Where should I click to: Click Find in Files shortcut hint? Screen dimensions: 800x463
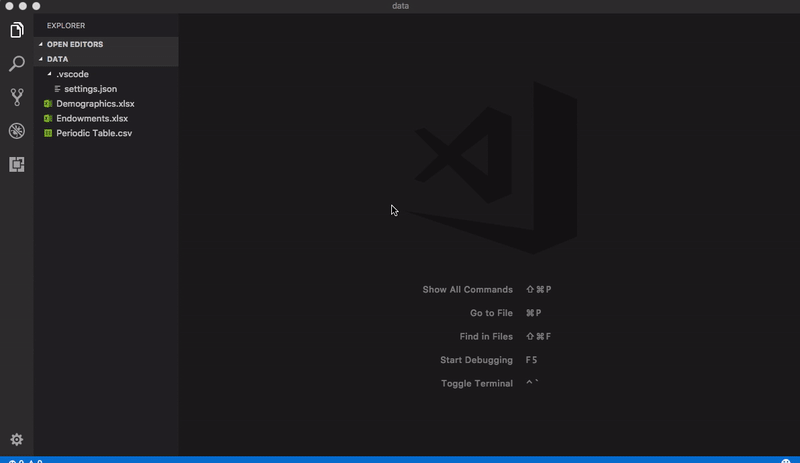click(505, 336)
